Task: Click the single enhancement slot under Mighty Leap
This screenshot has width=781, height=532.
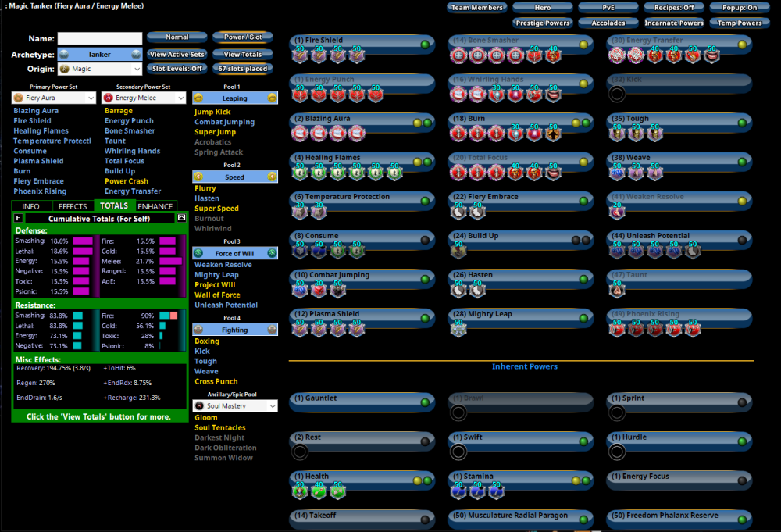Action: coord(457,329)
